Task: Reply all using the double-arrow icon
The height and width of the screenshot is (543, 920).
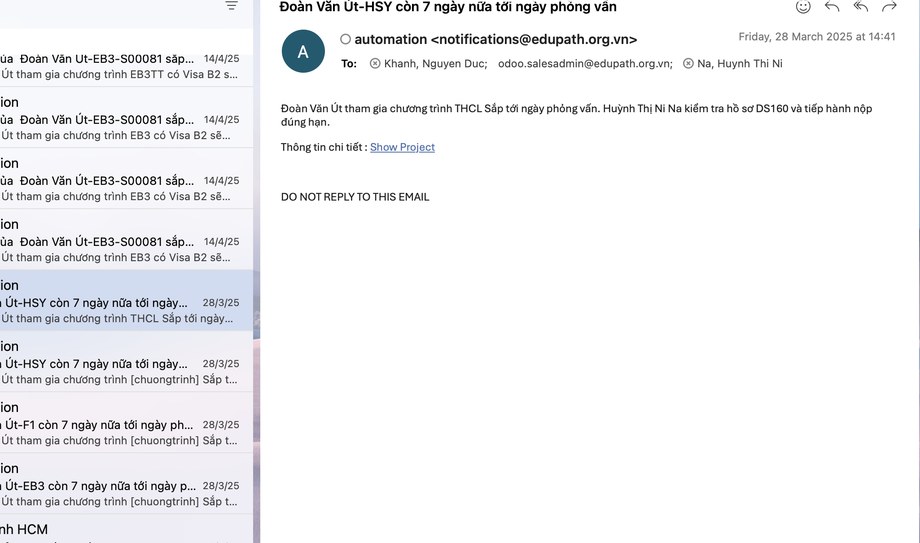Action: pos(861,6)
